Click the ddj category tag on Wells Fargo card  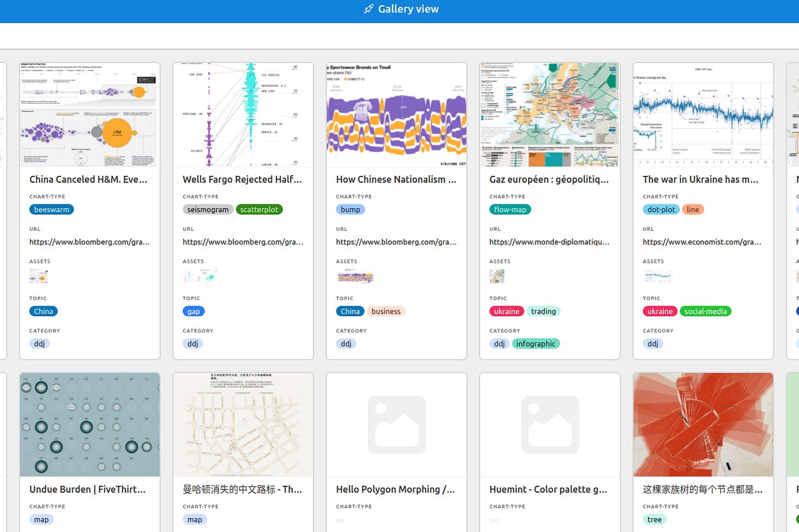point(193,344)
